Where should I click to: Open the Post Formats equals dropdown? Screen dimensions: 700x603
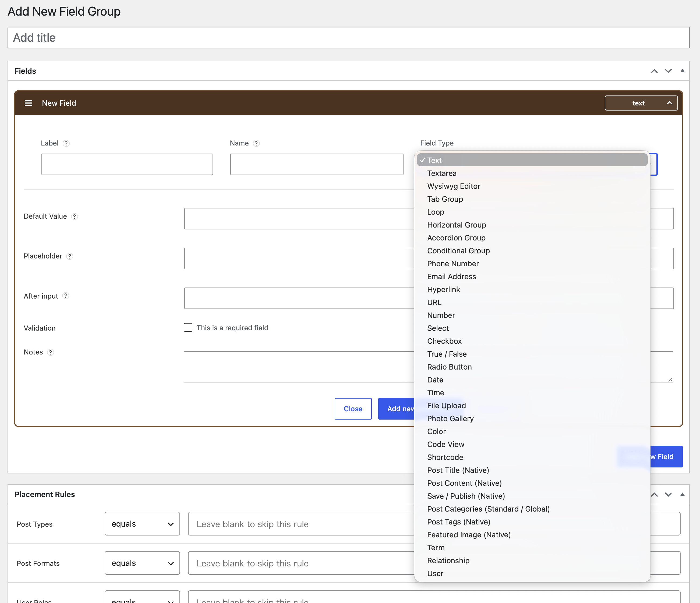pyautogui.click(x=142, y=563)
